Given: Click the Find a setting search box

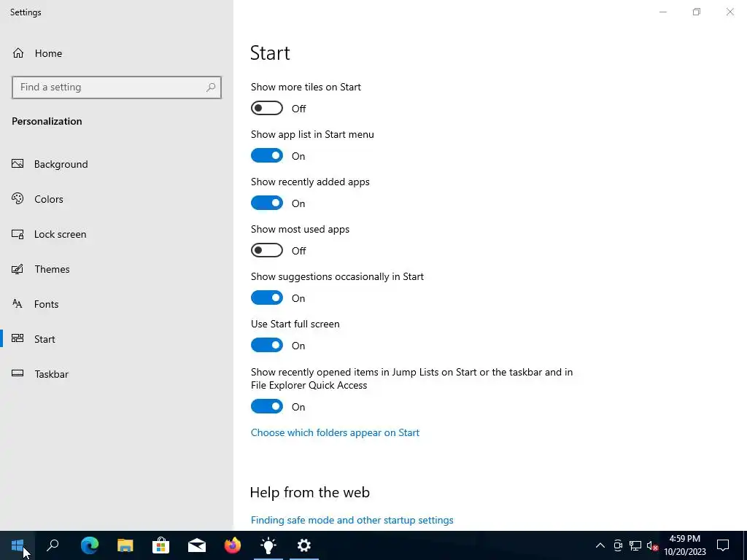Looking at the screenshot, I should 116,87.
